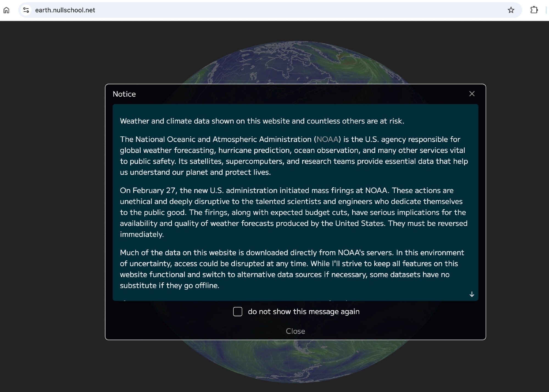Bookmark this page with star icon
549x392 pixels.
(x=511, y=10)
